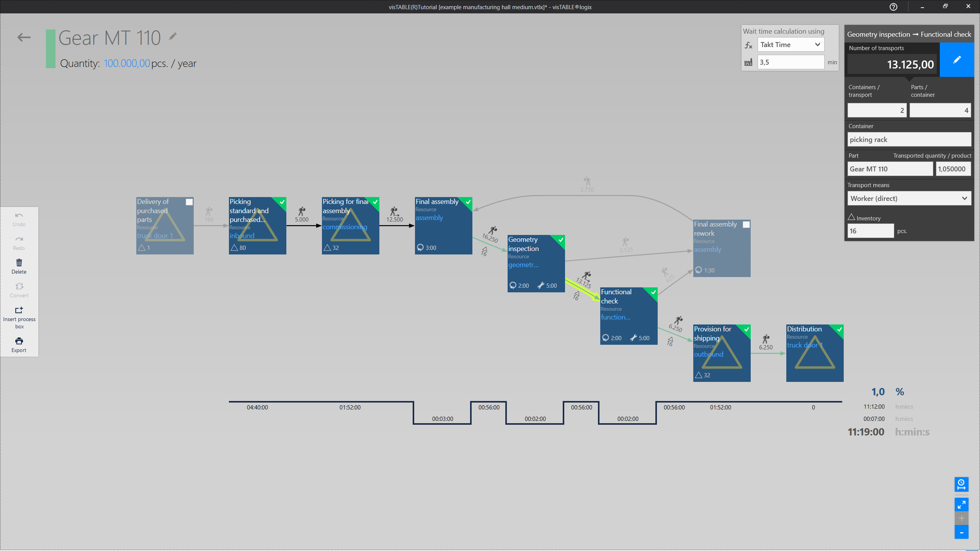Click the outbound resource link

tap(709, 354)
